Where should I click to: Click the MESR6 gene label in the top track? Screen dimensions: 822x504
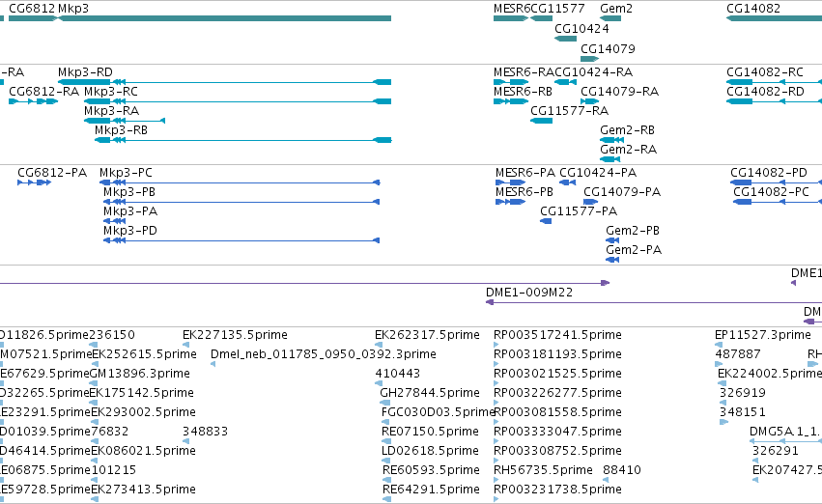[512, 9]
